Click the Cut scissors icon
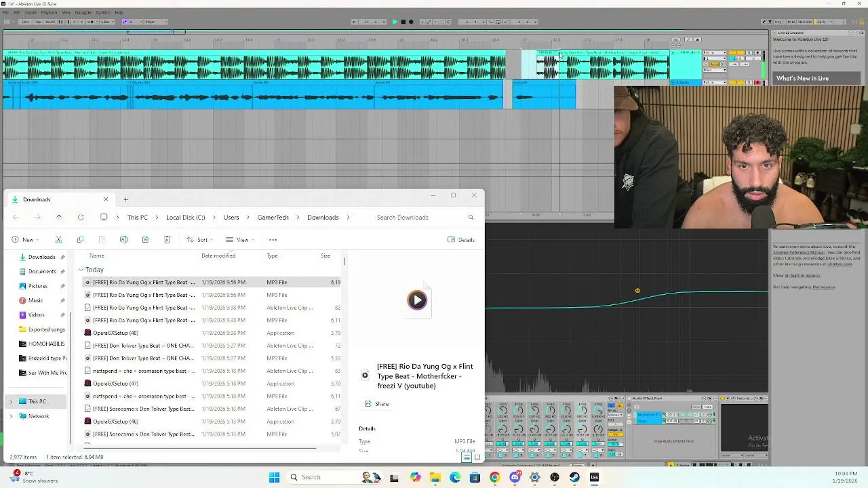This screenshot has width=868, height=488. coord(58,239)
